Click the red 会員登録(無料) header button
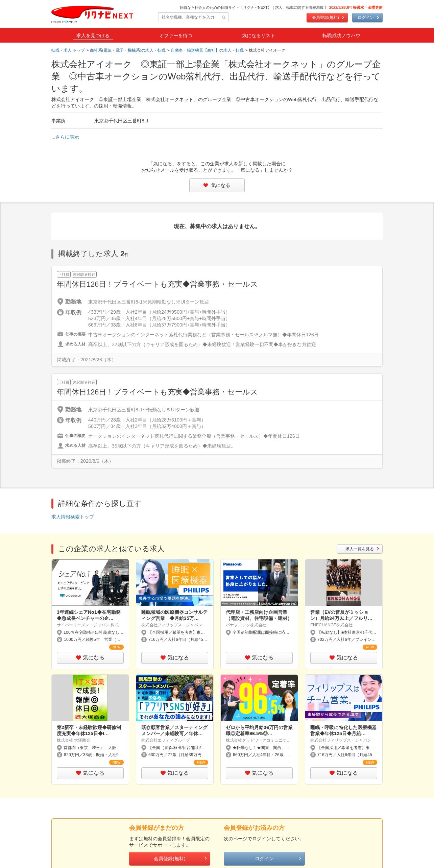Image resolution: width=434 pixels, height=868 pixels. click(x=327, y=18)
